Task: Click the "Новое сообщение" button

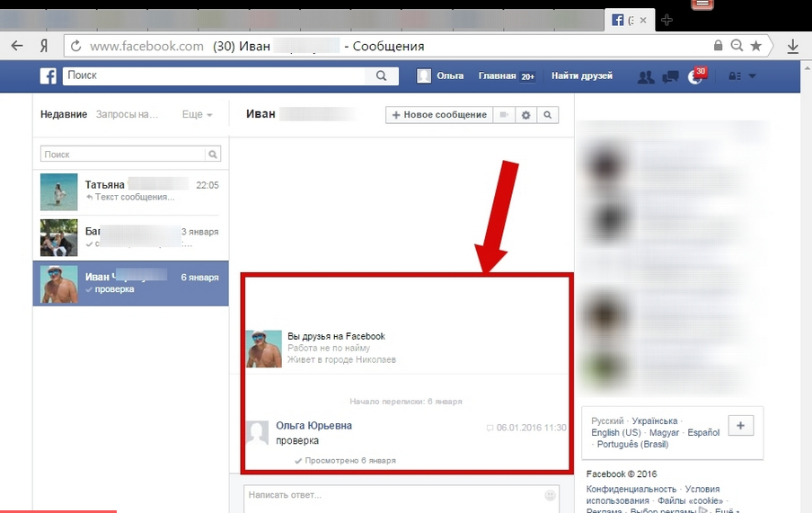Action: click(439, 115)
